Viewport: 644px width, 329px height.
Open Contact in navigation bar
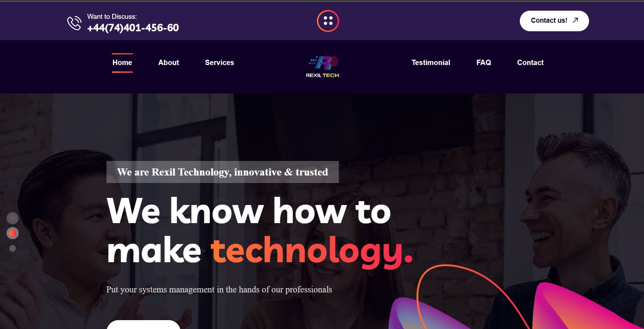pyautogui.click(x=530, y=63)
